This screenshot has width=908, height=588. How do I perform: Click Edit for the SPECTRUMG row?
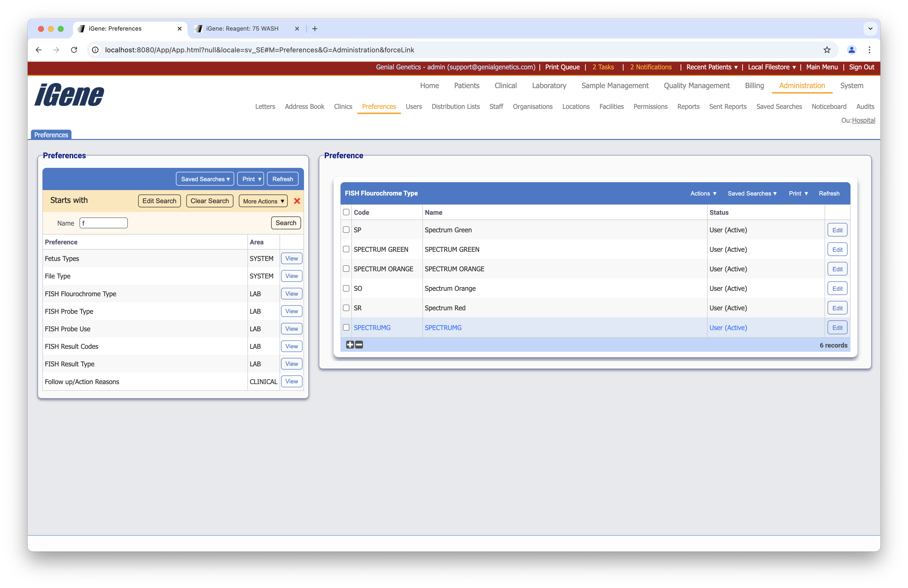837,328
